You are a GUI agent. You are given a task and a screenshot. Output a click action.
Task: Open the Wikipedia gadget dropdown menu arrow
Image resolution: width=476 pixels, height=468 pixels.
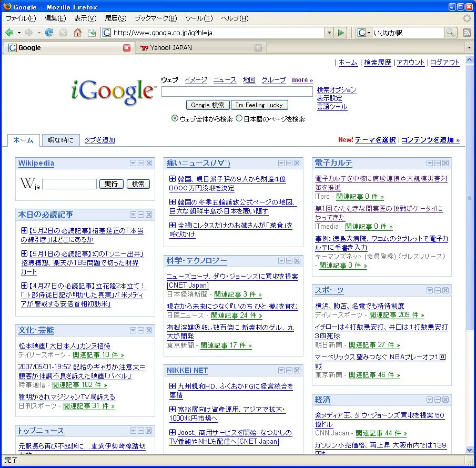pyautogui.click(x=133, y=163)
